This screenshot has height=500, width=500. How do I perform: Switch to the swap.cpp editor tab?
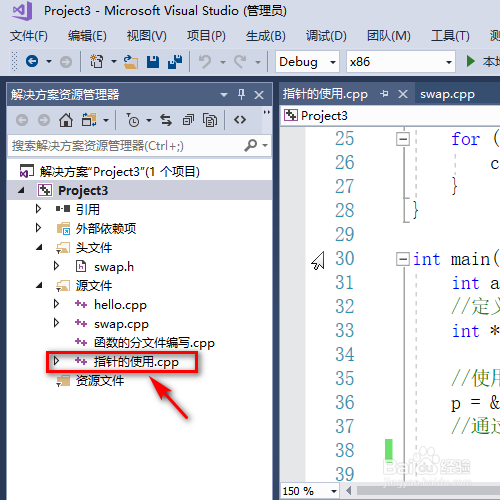[447, 95]
